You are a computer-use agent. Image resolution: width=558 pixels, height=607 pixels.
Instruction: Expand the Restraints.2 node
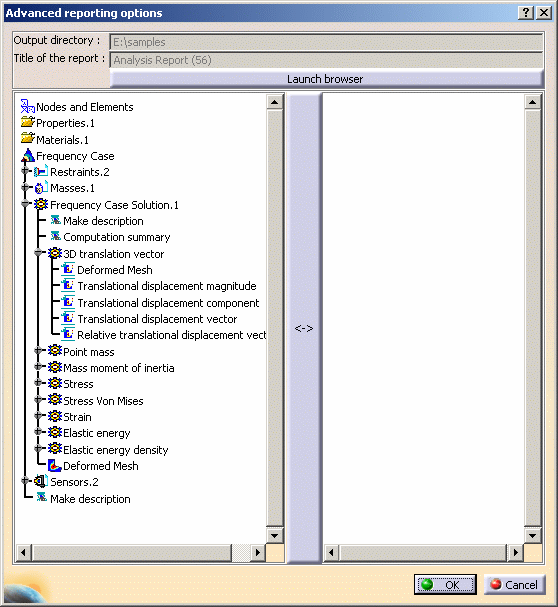[x=25, y=170]
